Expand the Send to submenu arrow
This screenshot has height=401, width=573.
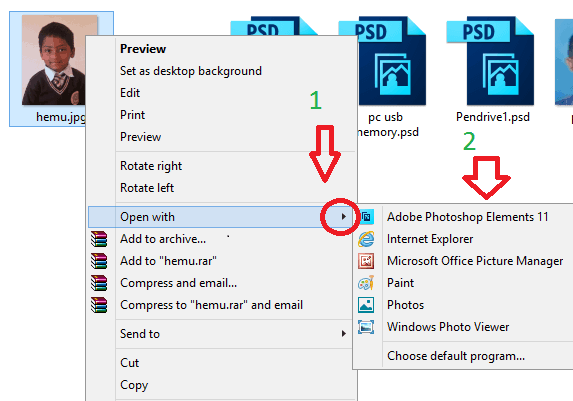[x=344, y=333]
